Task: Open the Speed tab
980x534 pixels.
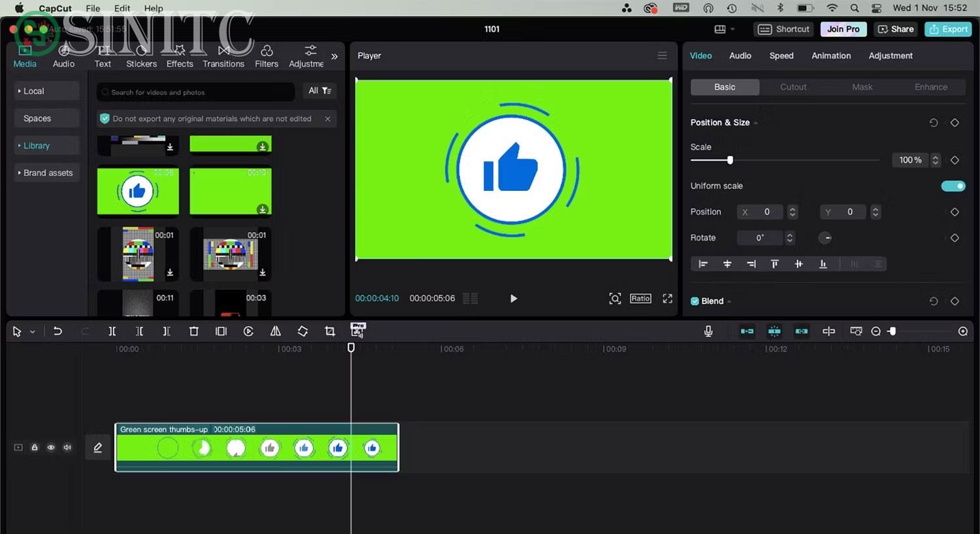Action: coord(781,56)
